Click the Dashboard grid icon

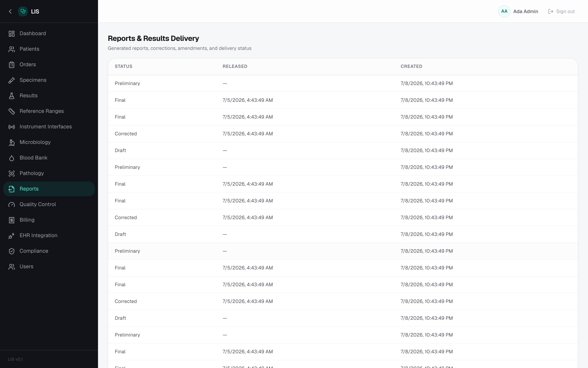pos(11,34)
